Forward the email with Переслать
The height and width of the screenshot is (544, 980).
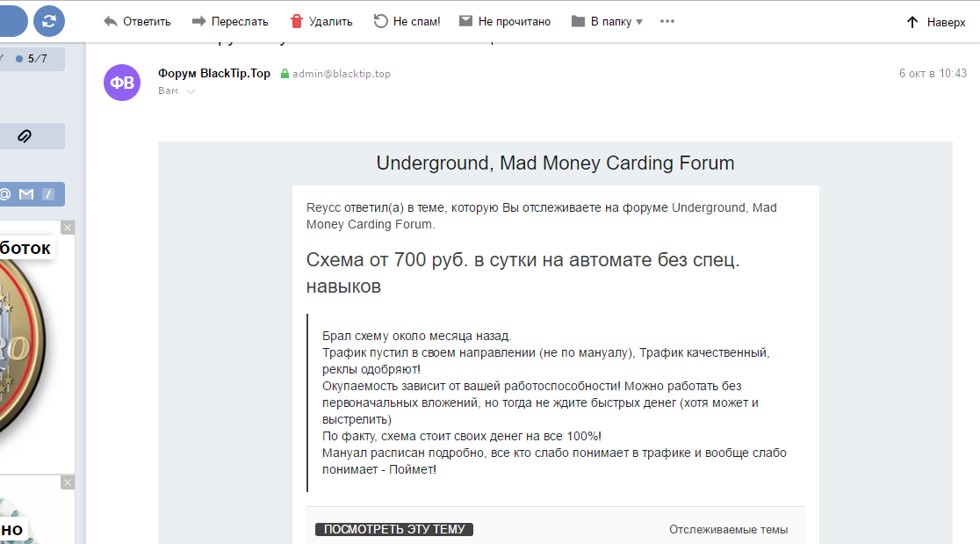click(230, 21)
